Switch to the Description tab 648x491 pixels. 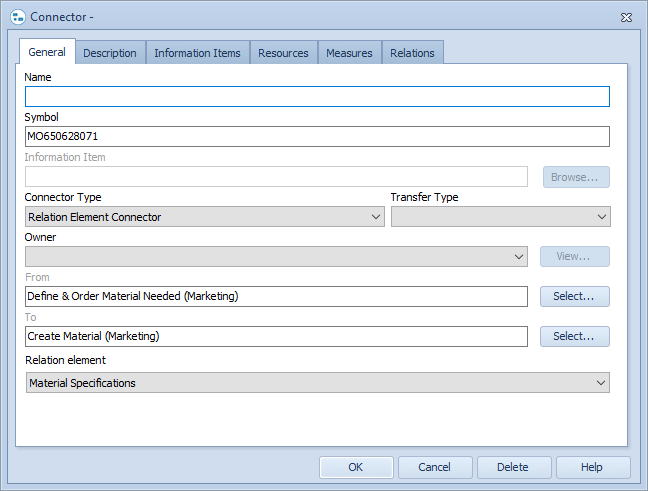(x=110, y=53)
